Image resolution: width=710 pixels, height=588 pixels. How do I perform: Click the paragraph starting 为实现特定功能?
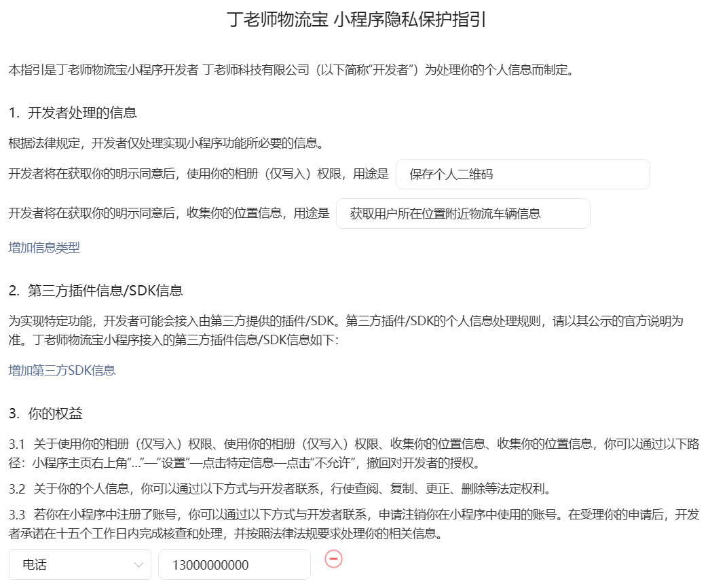(346, 330)
